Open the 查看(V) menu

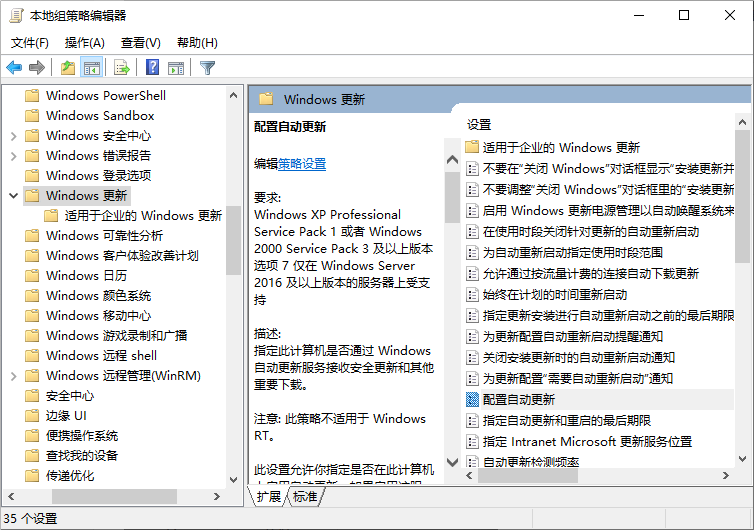[140, 43]
